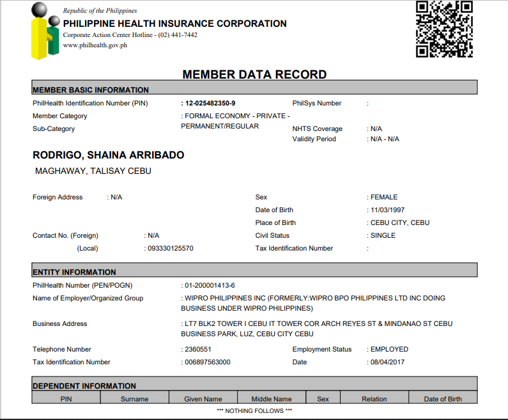The height and width of the screenshot is (420, 508).
Task: Click the dependents table Date of Birth header
Action: pos(443,399)
